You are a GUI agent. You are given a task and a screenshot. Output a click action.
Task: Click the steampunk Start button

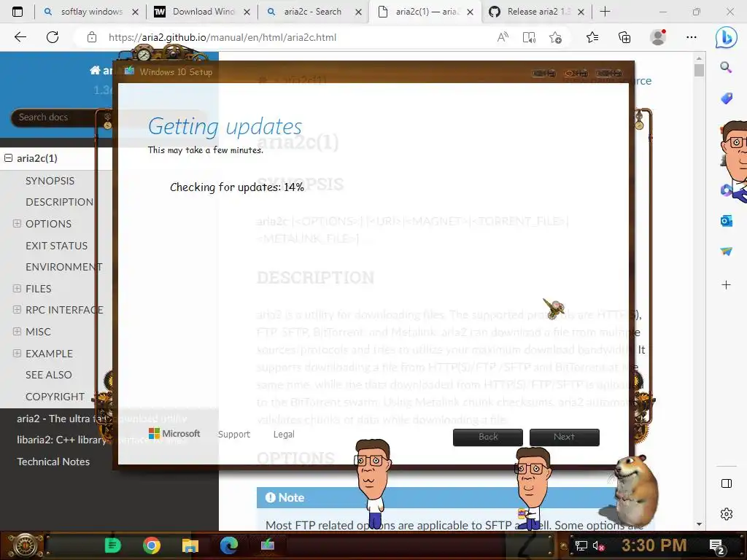(24, 545)
